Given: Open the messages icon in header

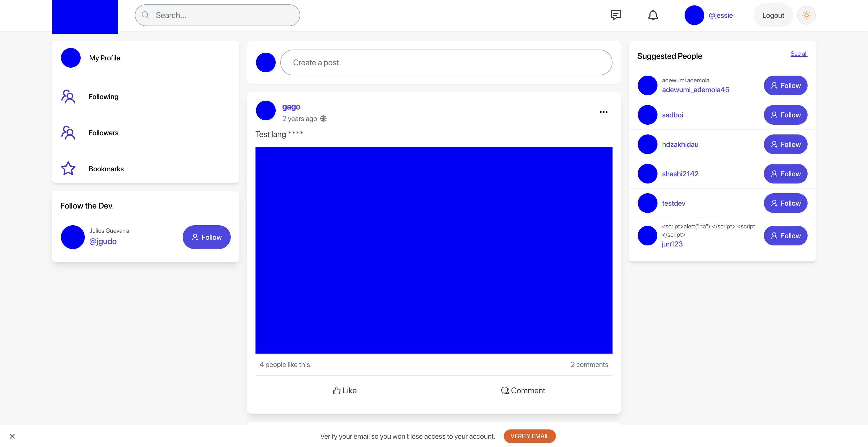Looking at the screenshot, I should (615, 15).
